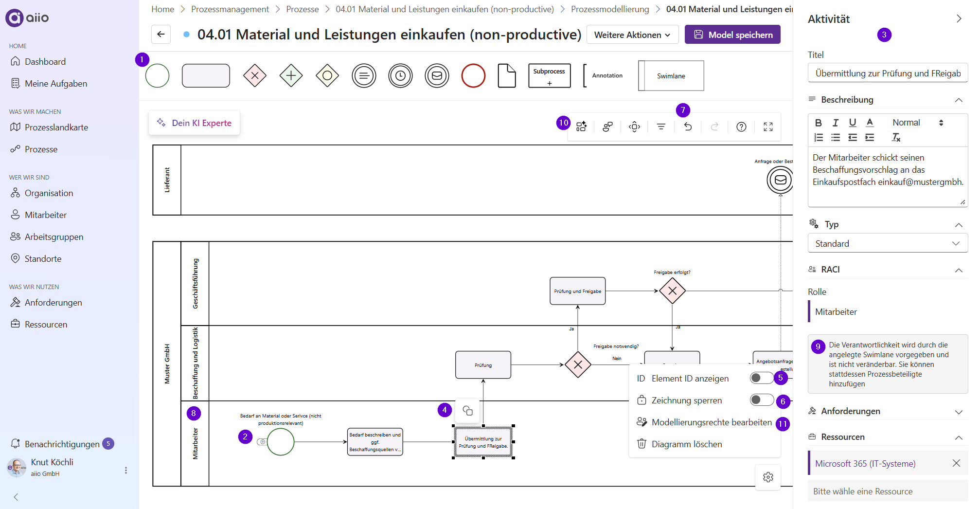
Task: Select the red end event circle shape
Action: pos(473,76)
